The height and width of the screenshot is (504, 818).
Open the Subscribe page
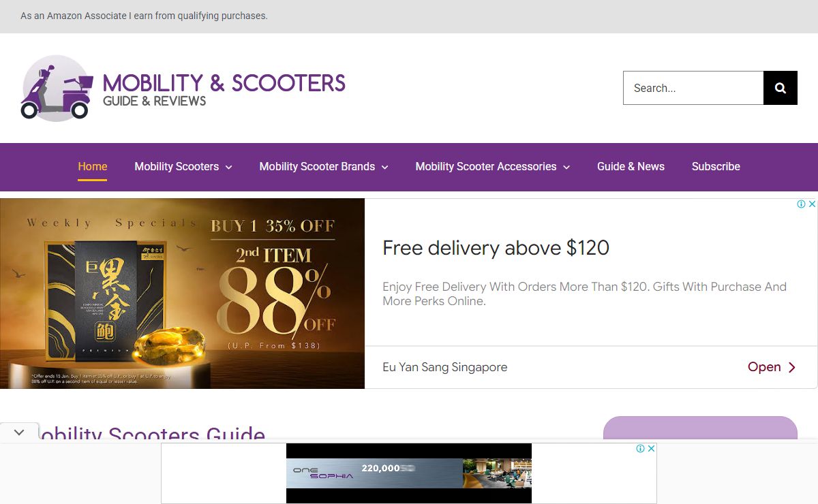click(716, 166)
